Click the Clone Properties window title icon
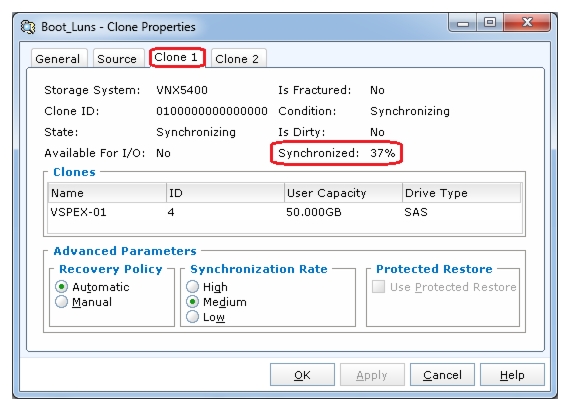 [28, 27]
